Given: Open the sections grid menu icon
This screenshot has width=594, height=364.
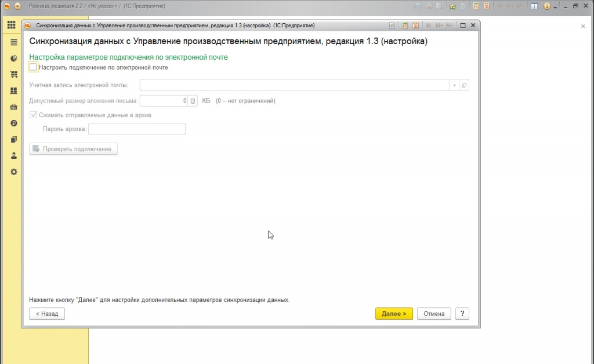Looking at the screenshot, I should click(12, 26).
